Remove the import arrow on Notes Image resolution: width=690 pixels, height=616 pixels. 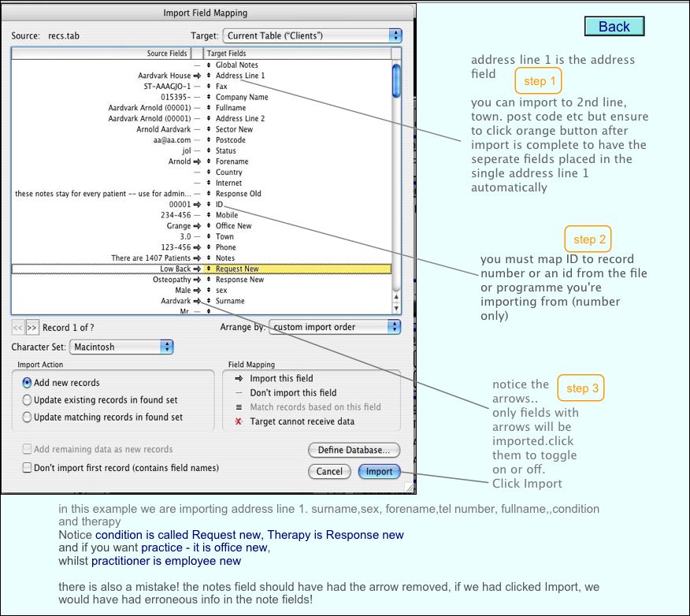(x=197, y=258)
